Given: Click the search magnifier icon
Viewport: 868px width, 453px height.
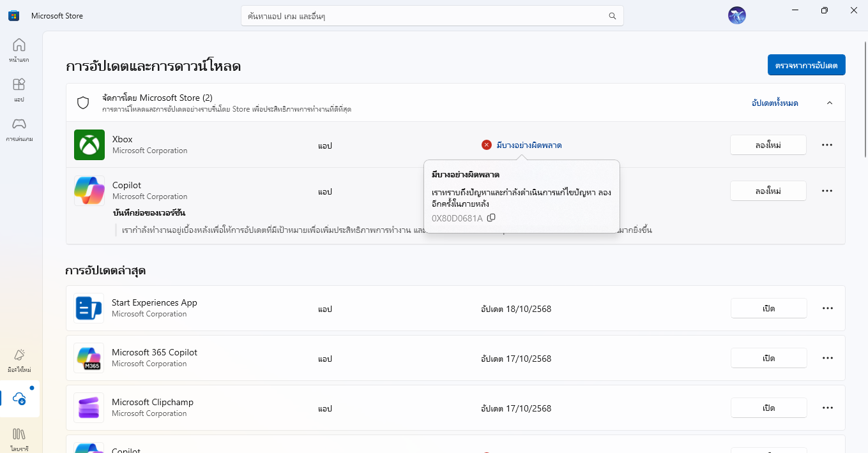Looking at the screenshot, I should pyautogui.click(x=613, y=16).
